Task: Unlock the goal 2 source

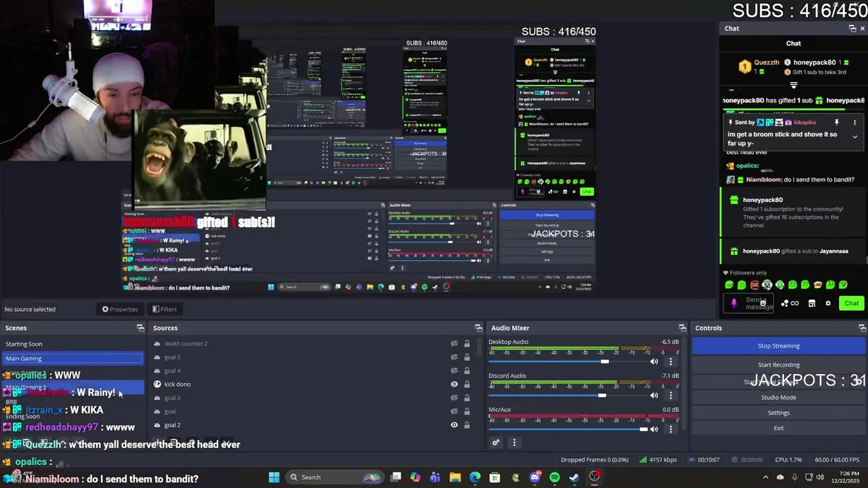Action: click(x=467, y=425)
